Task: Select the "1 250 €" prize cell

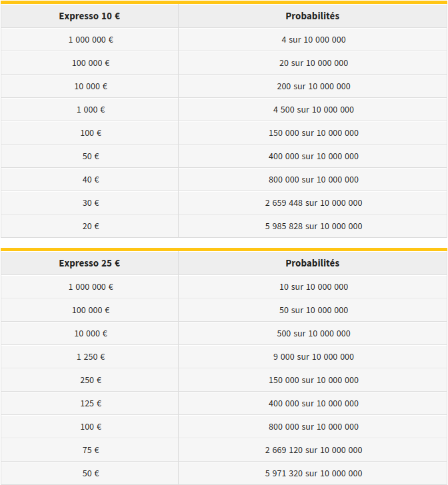Action: pos(91,357)
